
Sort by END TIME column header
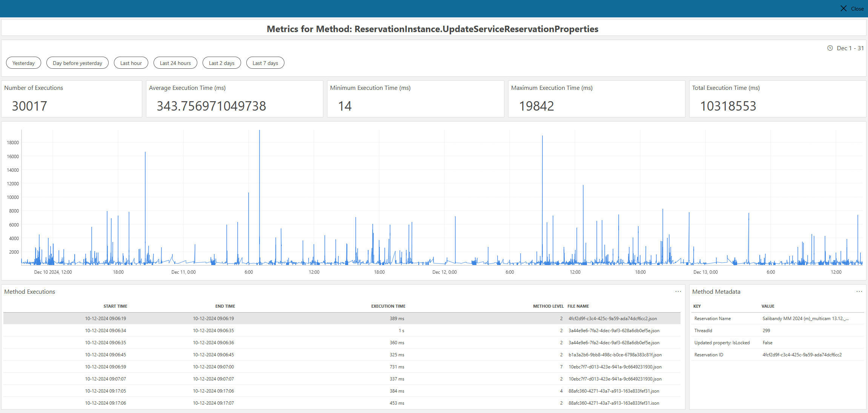225,306
